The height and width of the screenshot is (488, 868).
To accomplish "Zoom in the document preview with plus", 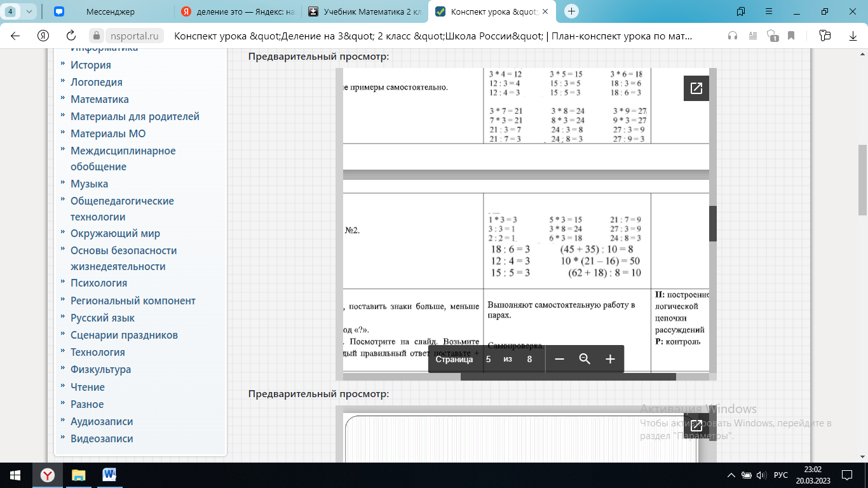I will (610, 360).
